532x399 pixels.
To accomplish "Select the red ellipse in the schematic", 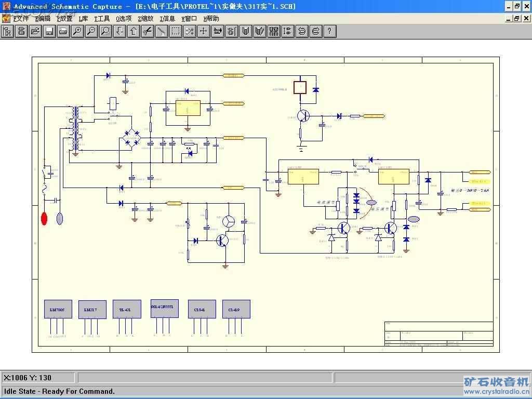I will [x=44, y=218].
